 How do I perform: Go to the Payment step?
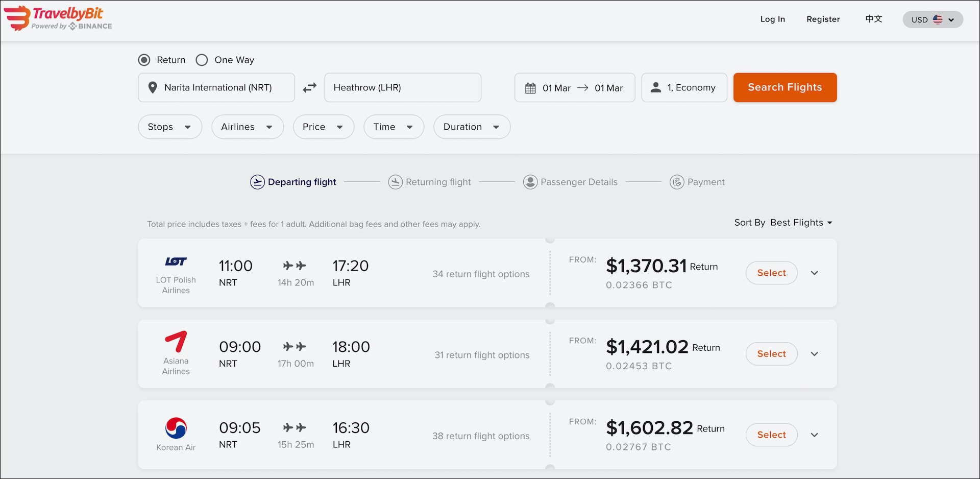(x=697, y=182)
